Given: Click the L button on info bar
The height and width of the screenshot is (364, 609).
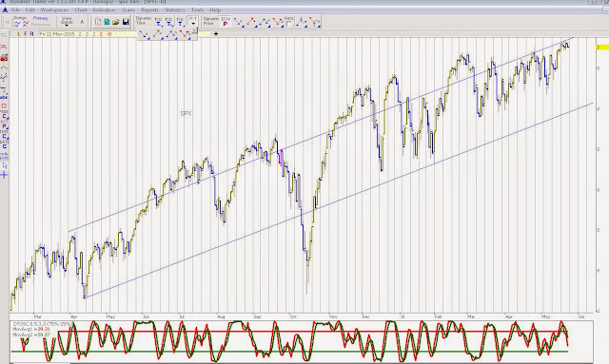Looking at the screenshot, I should click(x=19, y=34).
